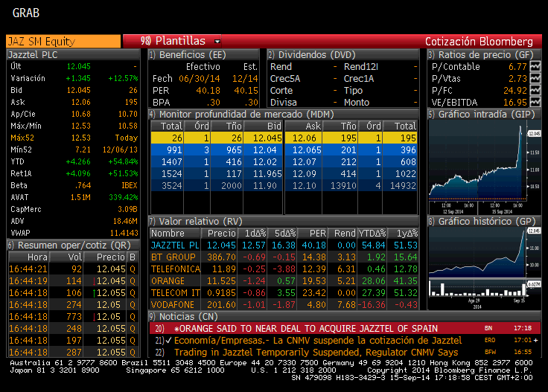
Task: Click the VWAP value 11.4143
Action: pyautogui.click(x=124, y=233)
